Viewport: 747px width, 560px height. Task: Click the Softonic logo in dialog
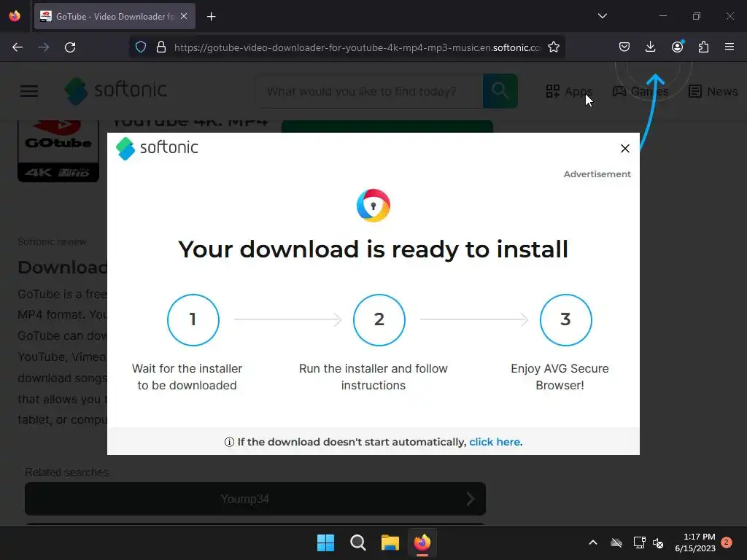click(157, 148)
